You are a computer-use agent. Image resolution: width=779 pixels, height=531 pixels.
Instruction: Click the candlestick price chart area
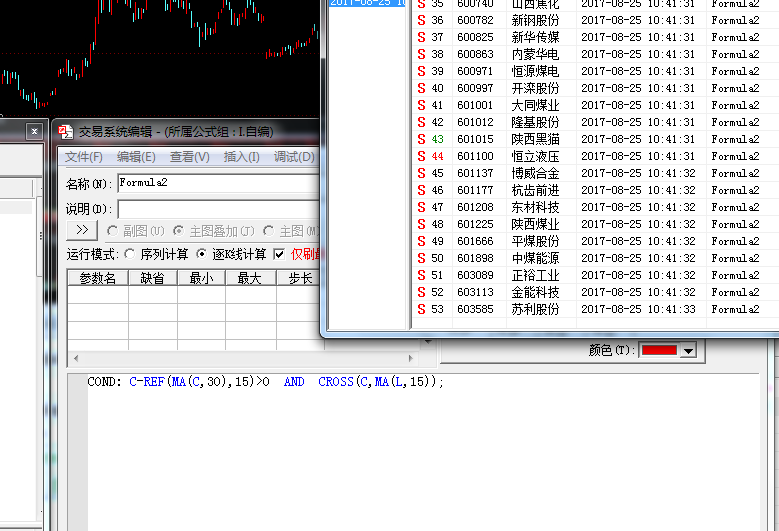pos(159,57)
